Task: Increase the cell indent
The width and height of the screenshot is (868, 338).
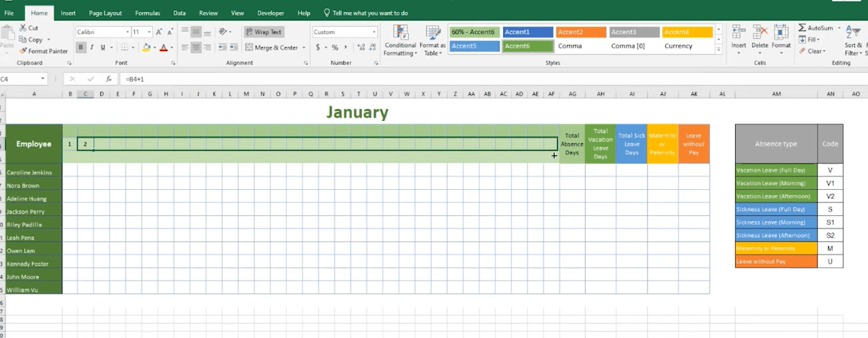Action: (234, 47)
